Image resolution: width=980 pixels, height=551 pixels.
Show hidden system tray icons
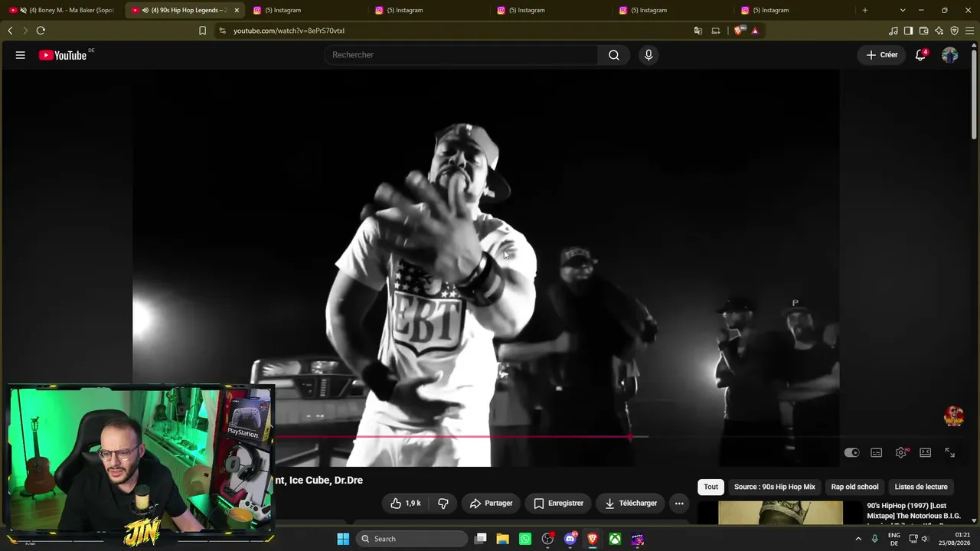858,539
